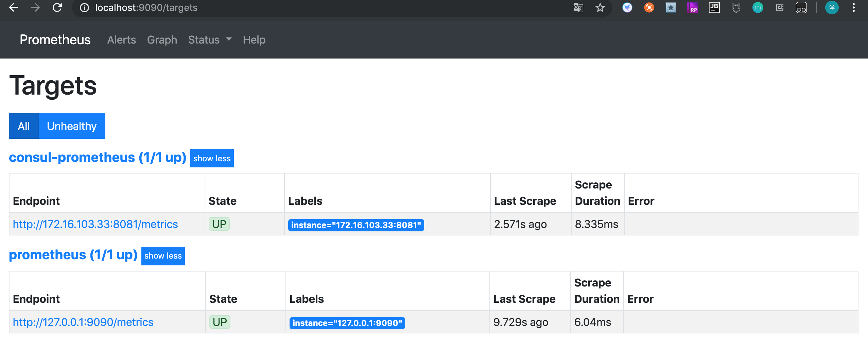Open the gray shield extension icon
This screenshot has width=868, height=345.
[x=736, y=7]
